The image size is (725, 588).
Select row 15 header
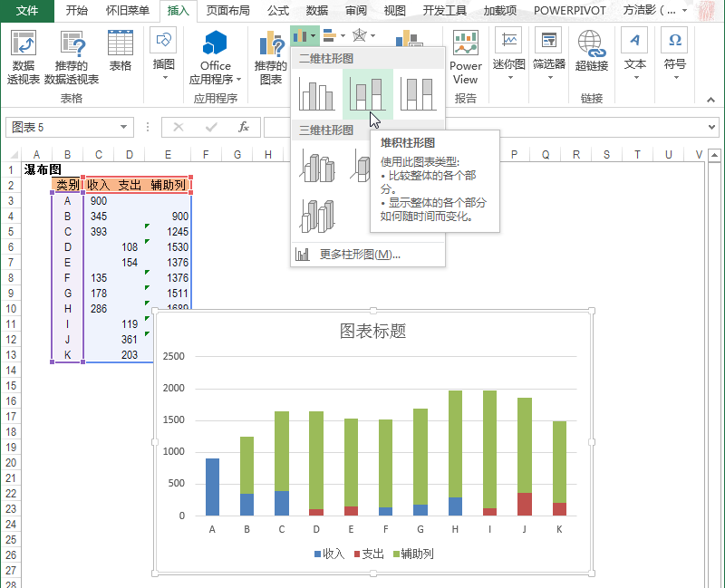tap(11, 386)
